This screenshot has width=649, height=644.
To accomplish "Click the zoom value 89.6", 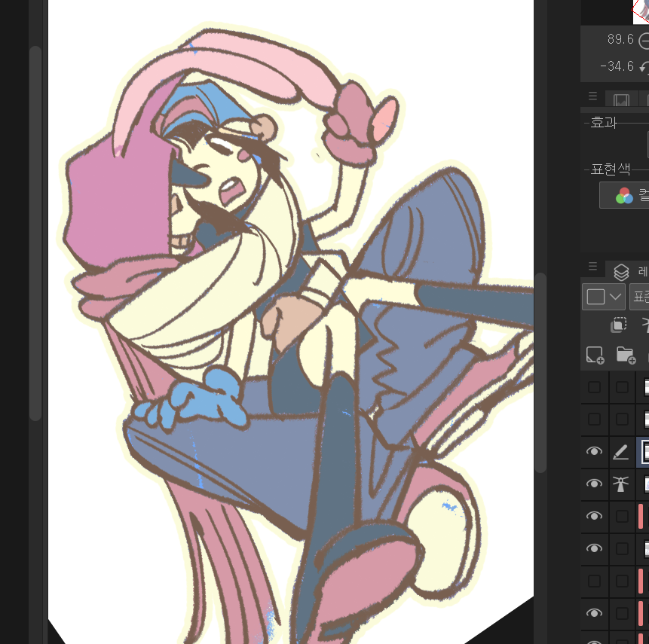I will pyautogui.click(x=620, y=39).
